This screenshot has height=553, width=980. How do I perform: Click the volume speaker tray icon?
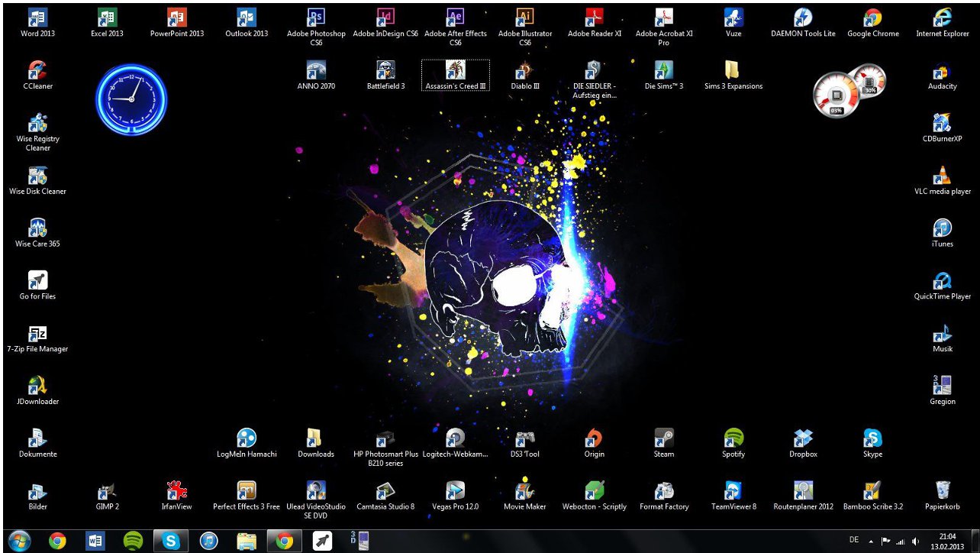[915, 541]
